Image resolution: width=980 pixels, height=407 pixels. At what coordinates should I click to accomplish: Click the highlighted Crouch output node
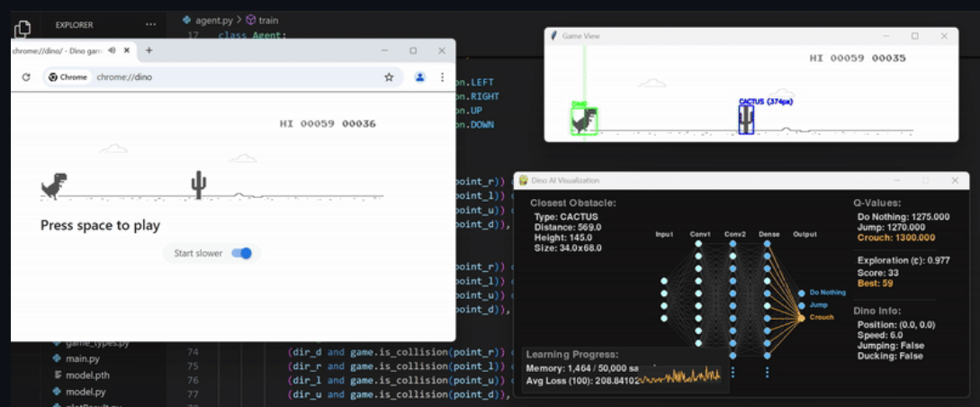[801, 318]
